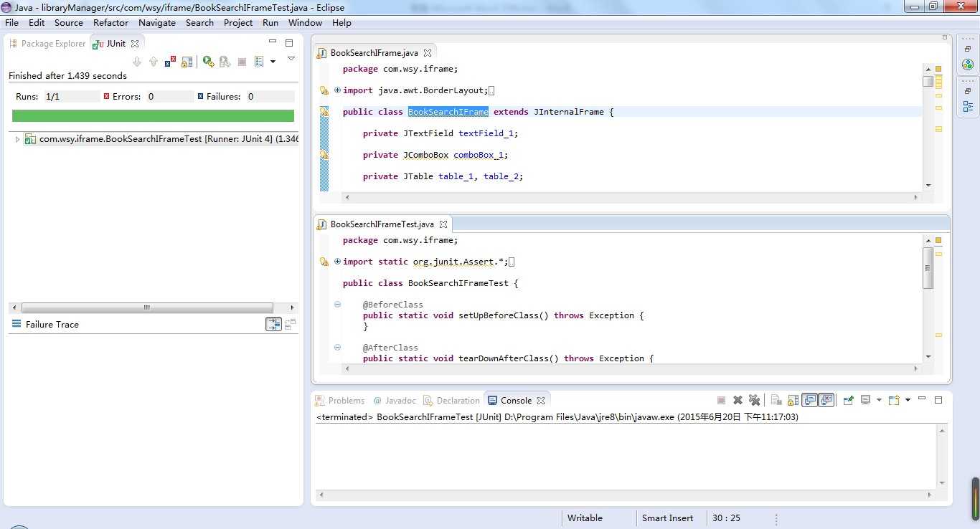980x529 pixels.
Task: Expand com.wsy.iframe.BookSearchIFrameTest tree node
Action: click(x=17, y=139)
